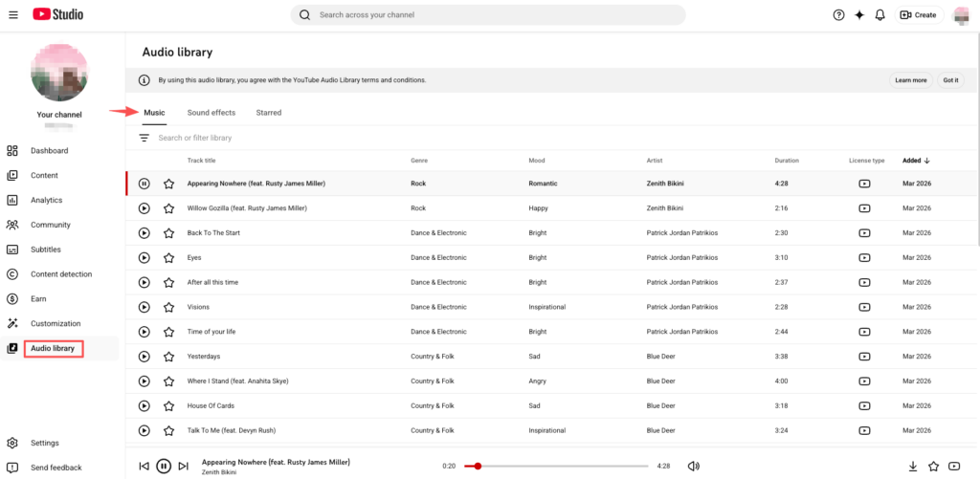
Task: Switch to the Music tab
Action: 154,113
